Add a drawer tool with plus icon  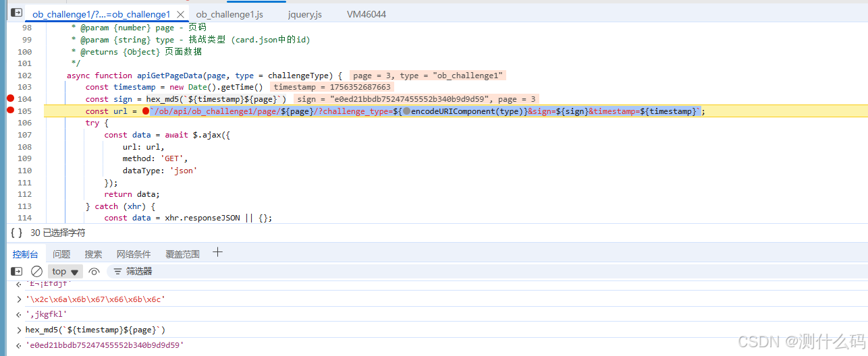pos(217,253)
